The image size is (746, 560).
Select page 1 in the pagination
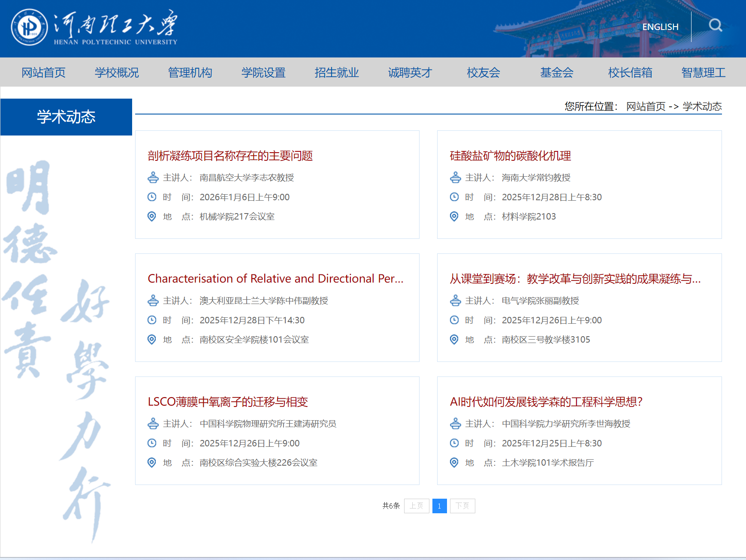(439, 506)
